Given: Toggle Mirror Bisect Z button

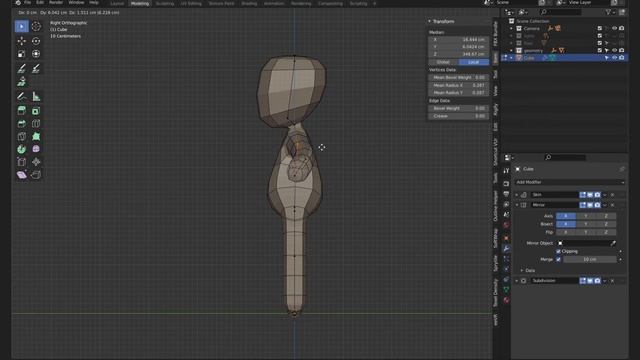Looking at the screenshot, I should click(x=606, y=224).
